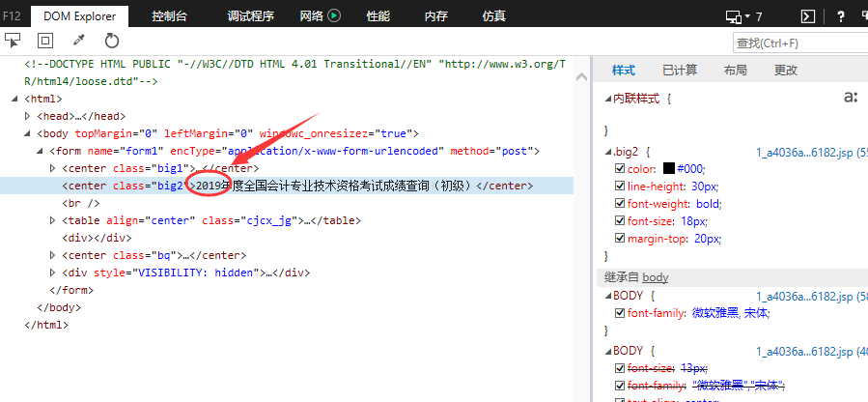Uncheck font-family 微软雅黑, 宋体 property
Image resolution: width=868 pixels, height=402 pixels.
[620, 313]
